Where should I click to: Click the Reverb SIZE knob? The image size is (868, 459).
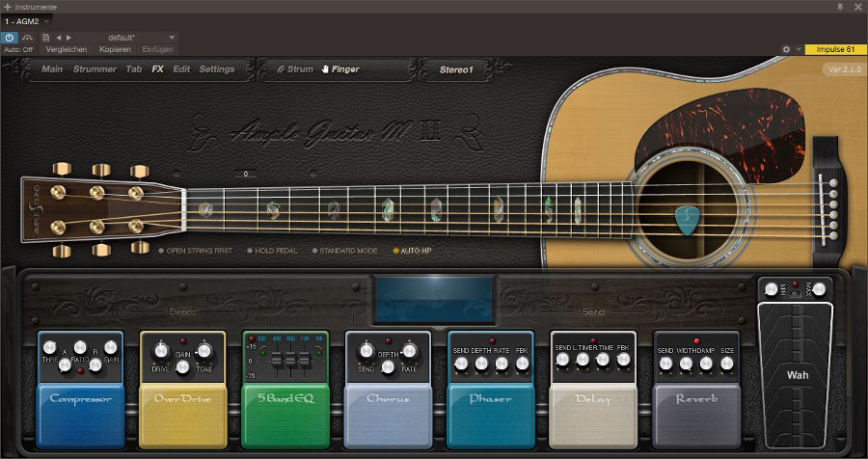click(x=727, y=364)
